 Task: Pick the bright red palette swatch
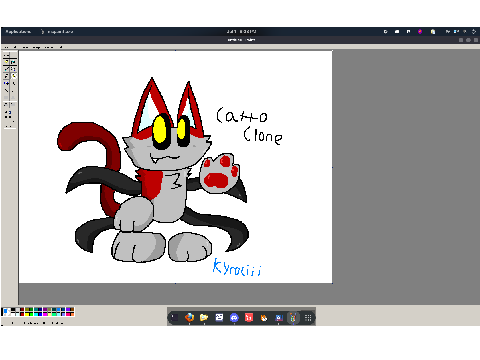[x=22, y=314]
